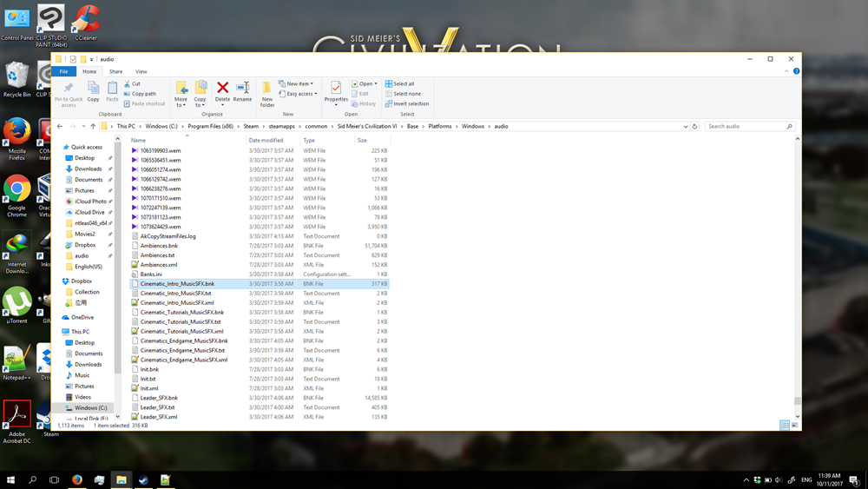Image resolution: width=868 pixels, height=489 pixels.
Task: Go back with the Back arrow
Action: [60, 126]
